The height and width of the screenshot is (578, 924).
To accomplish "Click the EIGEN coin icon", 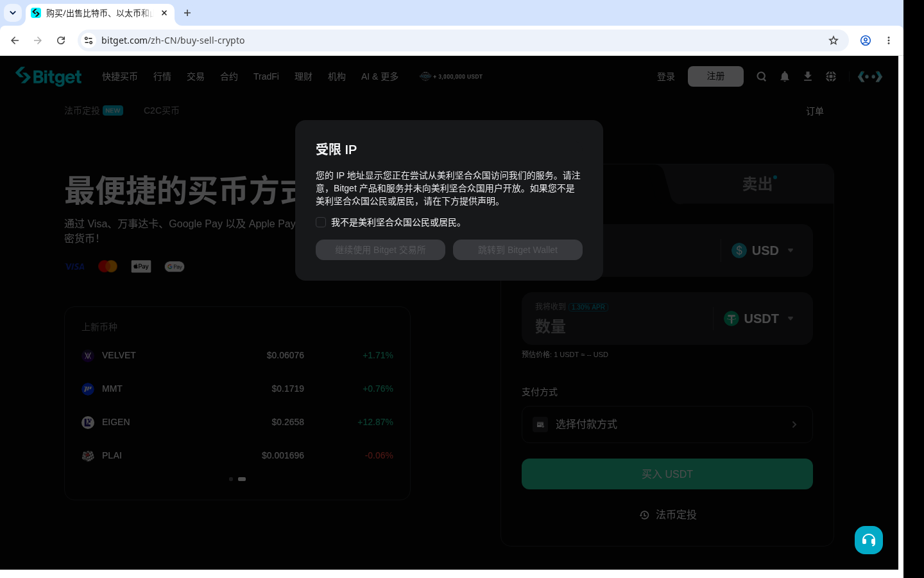I will (88, 423).
